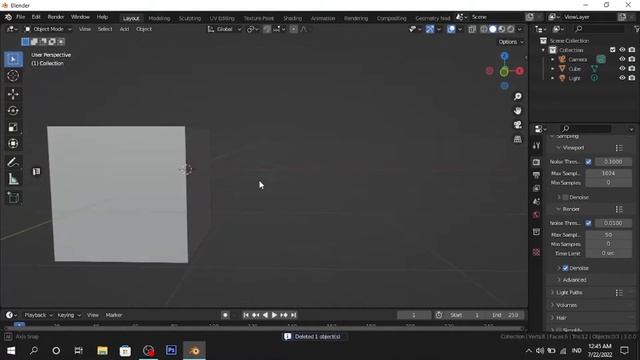Open the View Layer properties tab
Viewport: 640px width, 360px height.
536,188
